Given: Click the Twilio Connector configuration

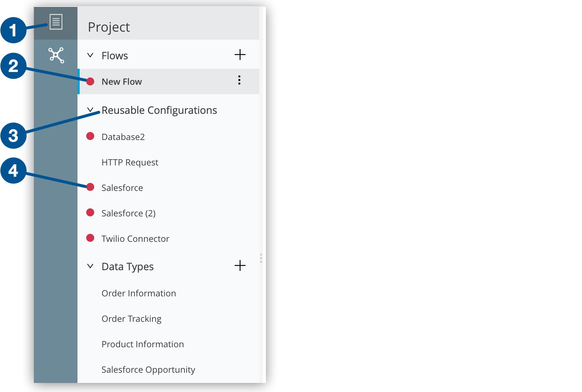Looking at the screenshot, I should pyautogui.click(x=135, y=239).
